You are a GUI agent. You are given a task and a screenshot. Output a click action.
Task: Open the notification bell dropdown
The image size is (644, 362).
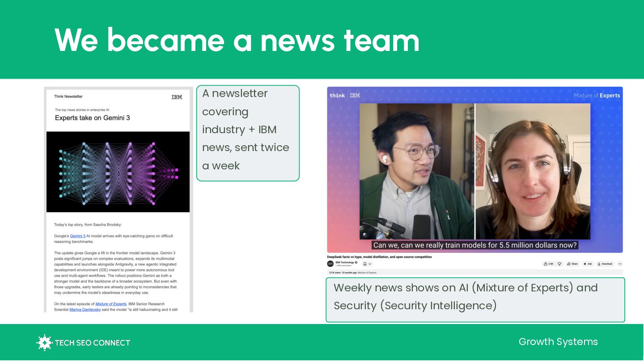pos(367,264)
